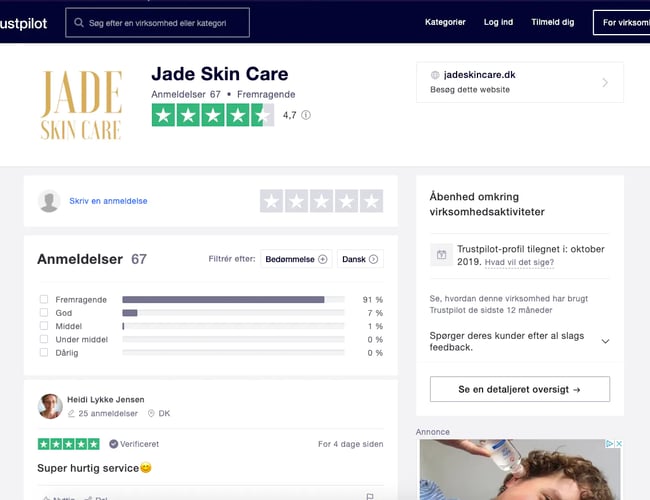Click the Middel 1 % rating bar
This screenshot has width=650, height=500.
(x=233, y=326)
